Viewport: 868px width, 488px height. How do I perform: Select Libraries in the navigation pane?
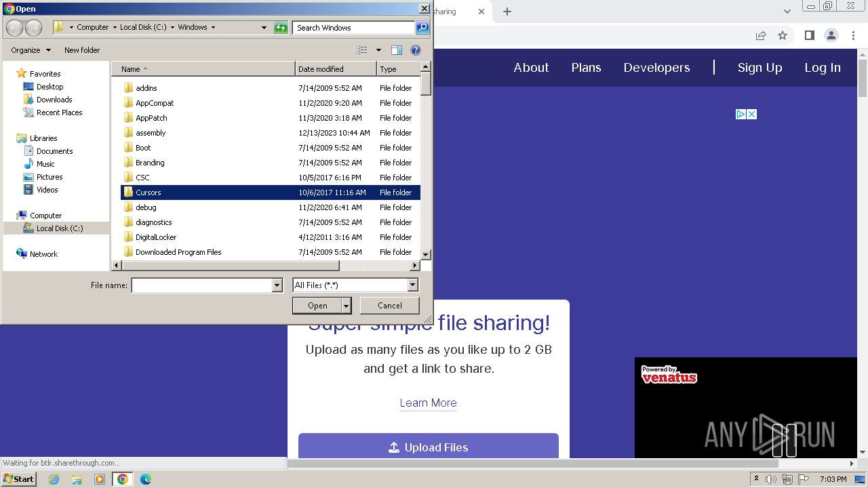coord(43,138)
